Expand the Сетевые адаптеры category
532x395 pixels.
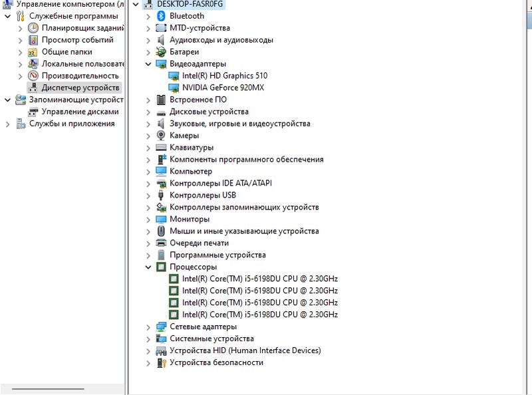(x=148, y=327)
